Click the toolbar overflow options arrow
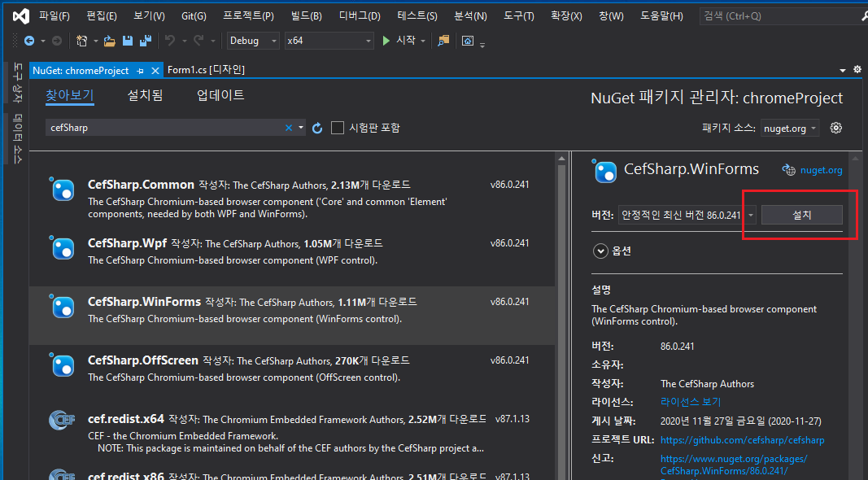868x480 pixels. point(482,44)
